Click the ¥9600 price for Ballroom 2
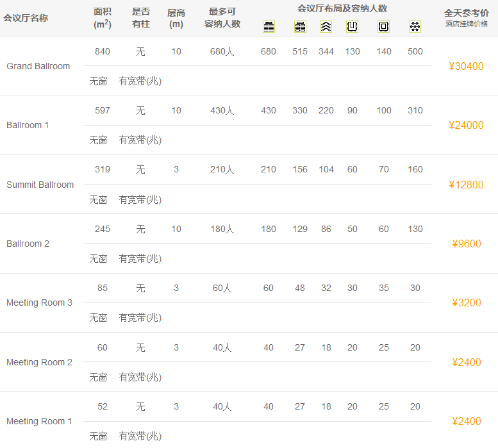Screen dimensions: 498x448 (x=466, y=244)
